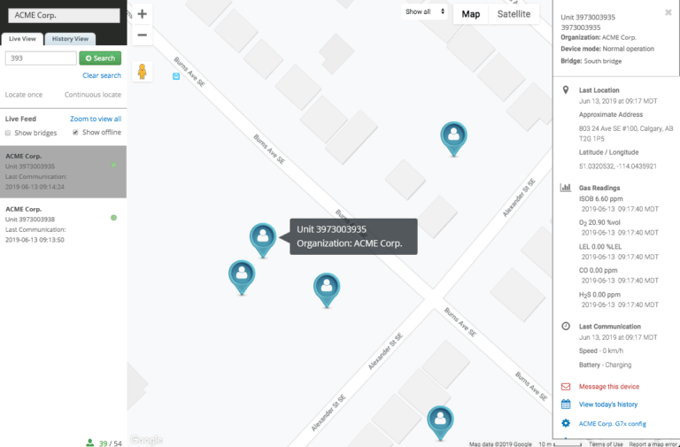
Task: Open the ACME Corp. organization selector
Action: click(64, 15)
